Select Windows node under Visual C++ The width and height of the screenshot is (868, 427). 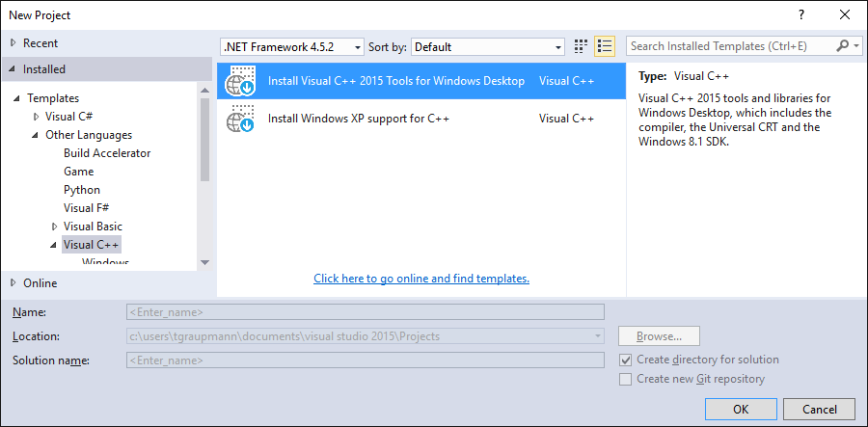coord(106,263)
